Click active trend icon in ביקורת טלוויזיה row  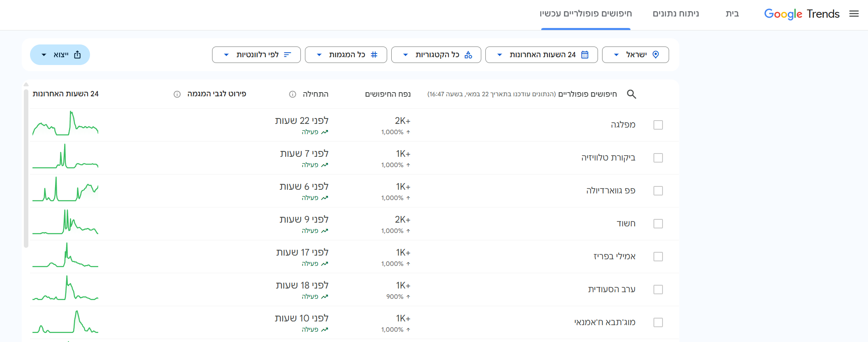point(325,165)
